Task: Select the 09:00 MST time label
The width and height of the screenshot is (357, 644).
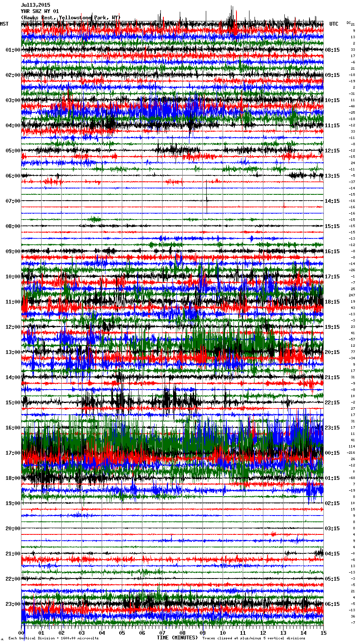Action: (13, 251)
